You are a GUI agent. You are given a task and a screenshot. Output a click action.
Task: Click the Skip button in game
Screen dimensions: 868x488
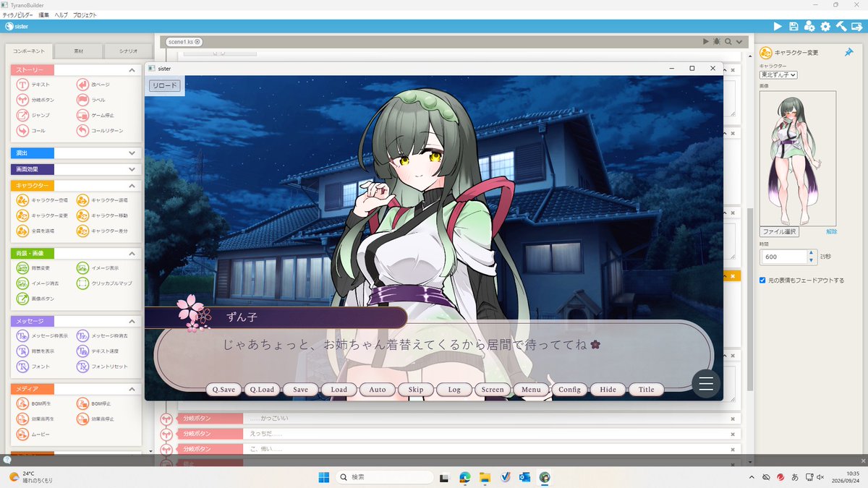[x=416, y=389]
